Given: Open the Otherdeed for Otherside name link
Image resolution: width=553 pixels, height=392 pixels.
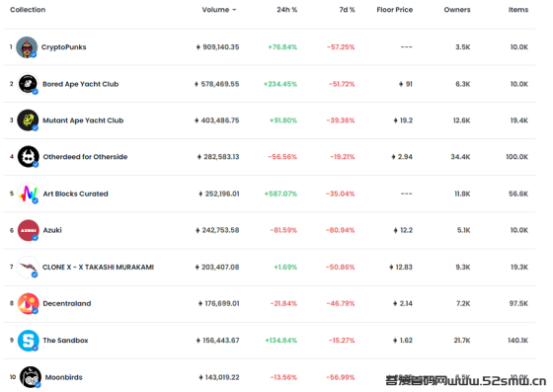Looking at the screenshot, I should click(85, 157).
